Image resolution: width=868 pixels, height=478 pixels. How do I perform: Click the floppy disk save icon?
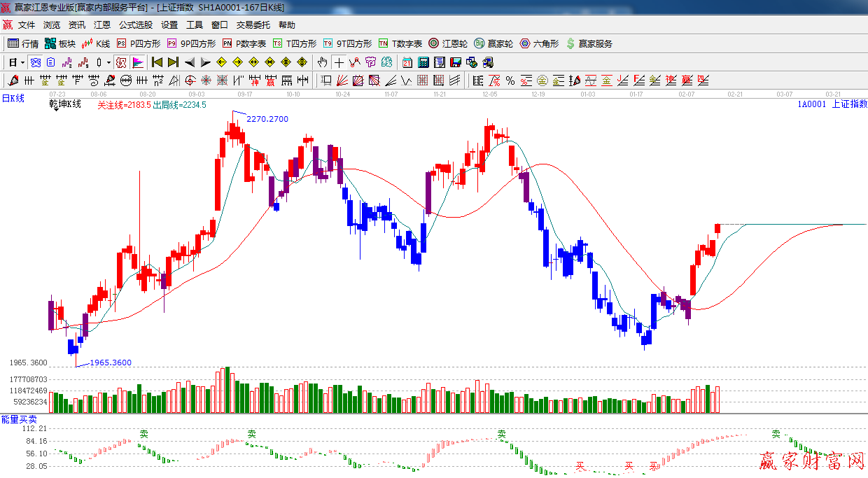point(456,62)
